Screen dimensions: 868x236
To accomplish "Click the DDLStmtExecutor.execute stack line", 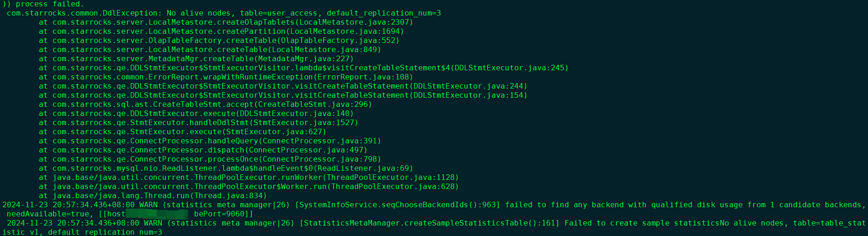I will point(196,114).
